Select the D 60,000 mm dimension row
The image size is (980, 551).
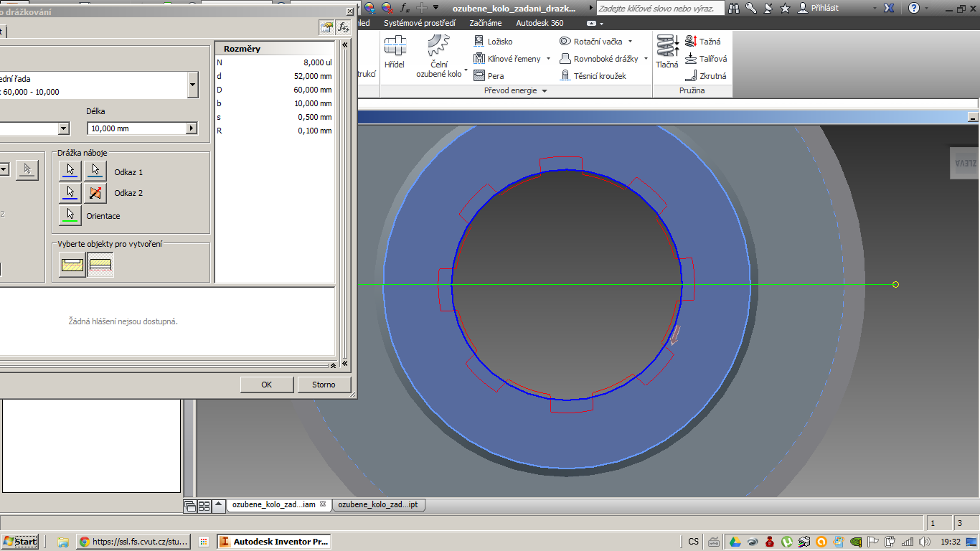tap(275, 90)
